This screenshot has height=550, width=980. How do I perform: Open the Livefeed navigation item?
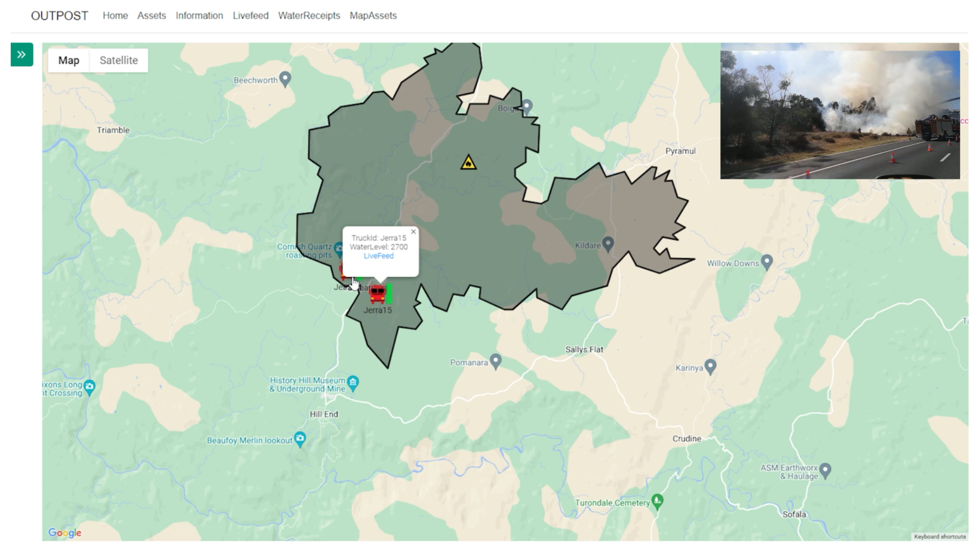250,16
